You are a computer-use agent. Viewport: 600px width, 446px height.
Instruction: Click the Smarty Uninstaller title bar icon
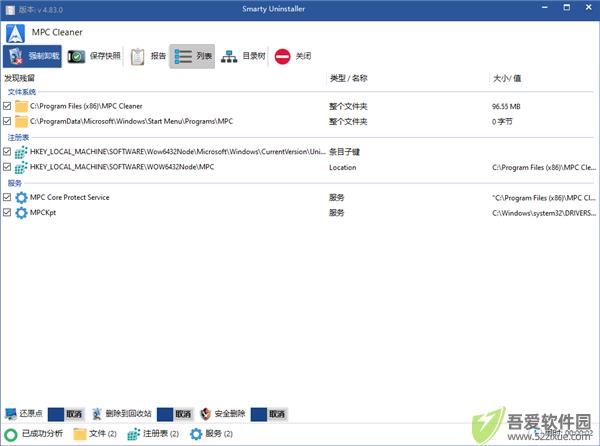click(x=10, y=10)
